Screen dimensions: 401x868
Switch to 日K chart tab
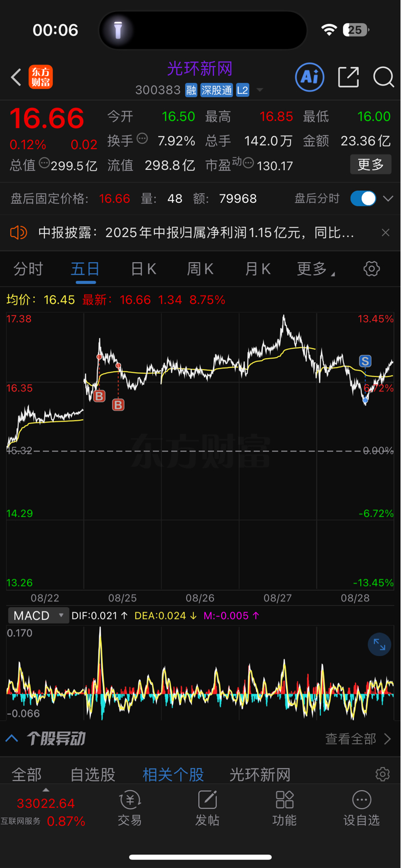[143, 269]
